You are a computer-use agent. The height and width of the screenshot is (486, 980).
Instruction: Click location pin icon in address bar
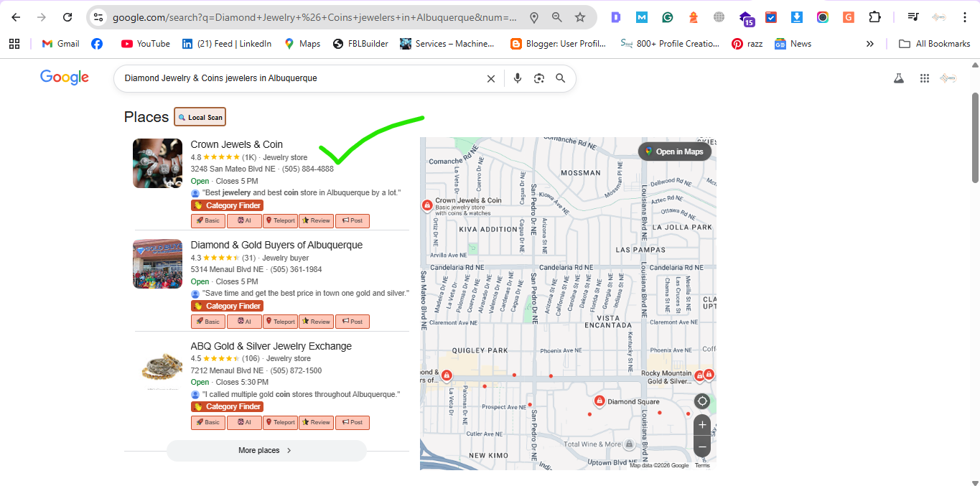coord(533,17)
